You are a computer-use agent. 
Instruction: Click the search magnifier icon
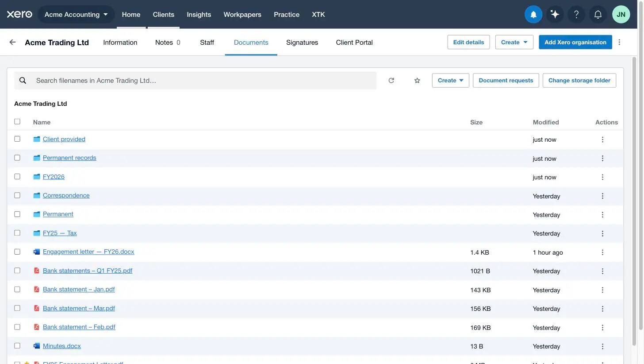pos(23,81)
